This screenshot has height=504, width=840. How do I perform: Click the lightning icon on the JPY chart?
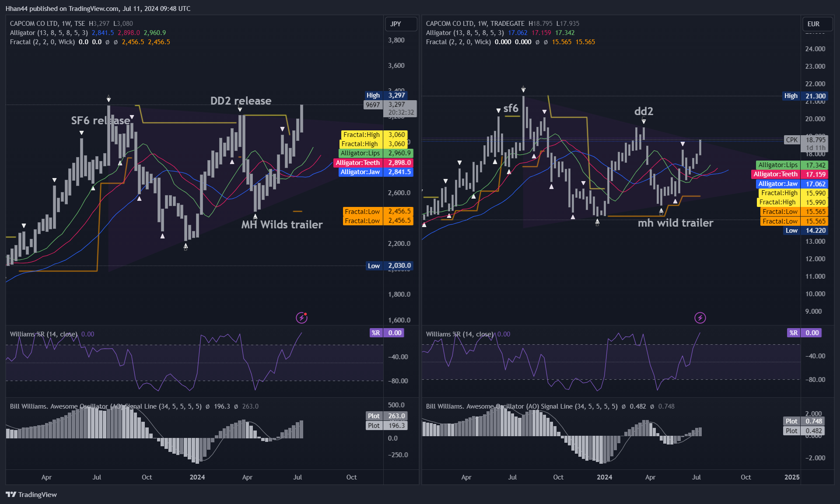click(x=301, y=318)
